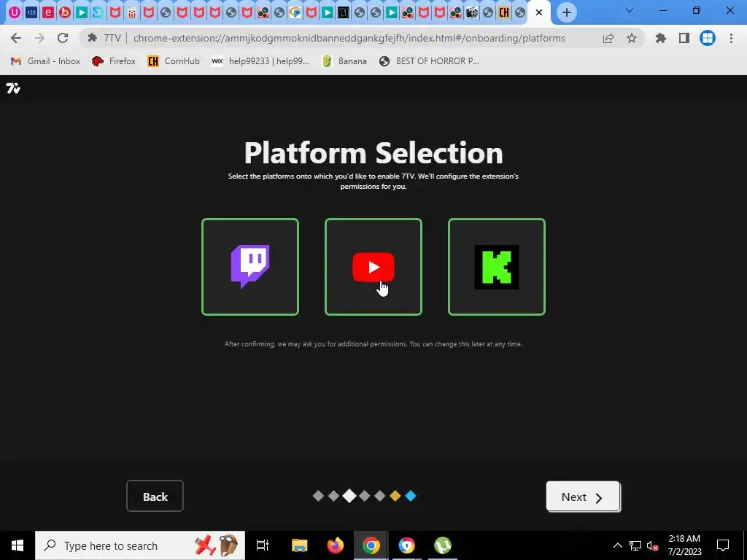This screenshot has height=560, width=747.
Task: Click the 7TV logo in page corner
Action: 13,88
